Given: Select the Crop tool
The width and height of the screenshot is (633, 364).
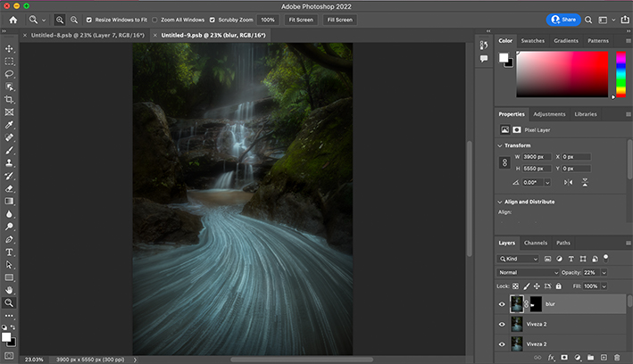Looking at the screenshot, I should (x=10, y=100).
